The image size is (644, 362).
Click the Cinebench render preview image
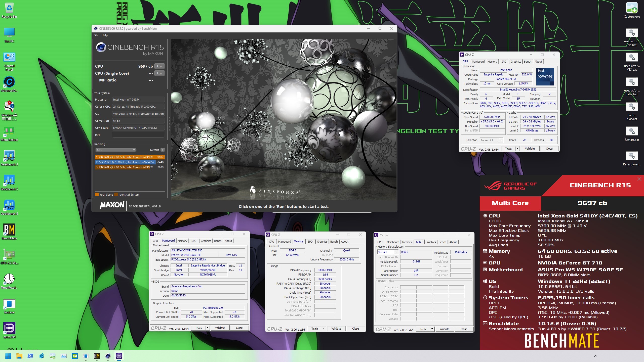(x=284, y=119)
